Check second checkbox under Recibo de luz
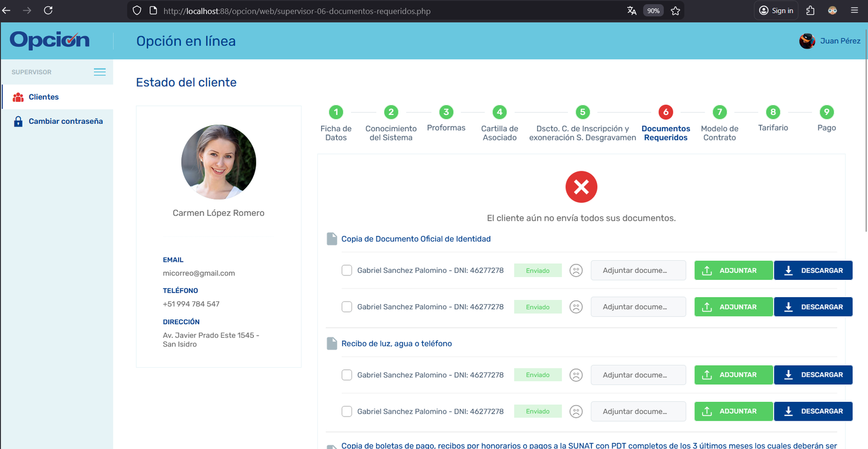The width and height of the screenshot is (868, 449). [x=347, y=412]
